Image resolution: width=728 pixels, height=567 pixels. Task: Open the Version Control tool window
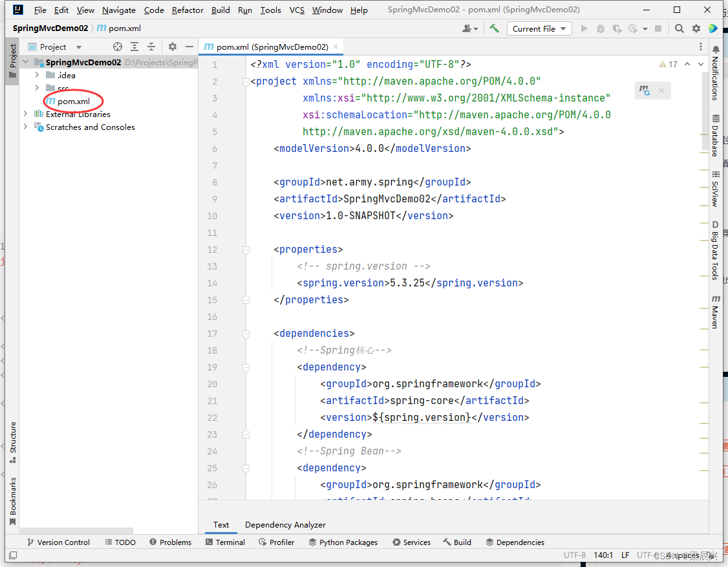click(58, 542)
